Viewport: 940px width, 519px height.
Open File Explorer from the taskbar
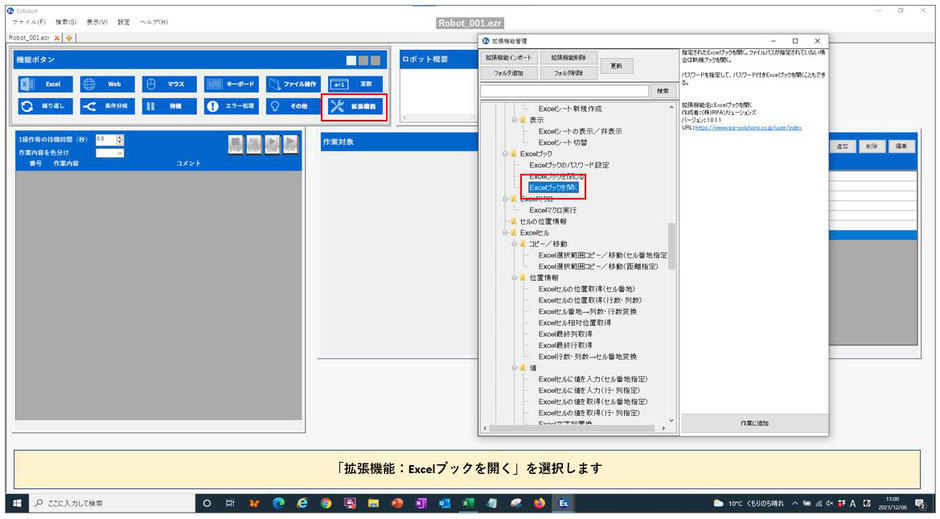373,503
